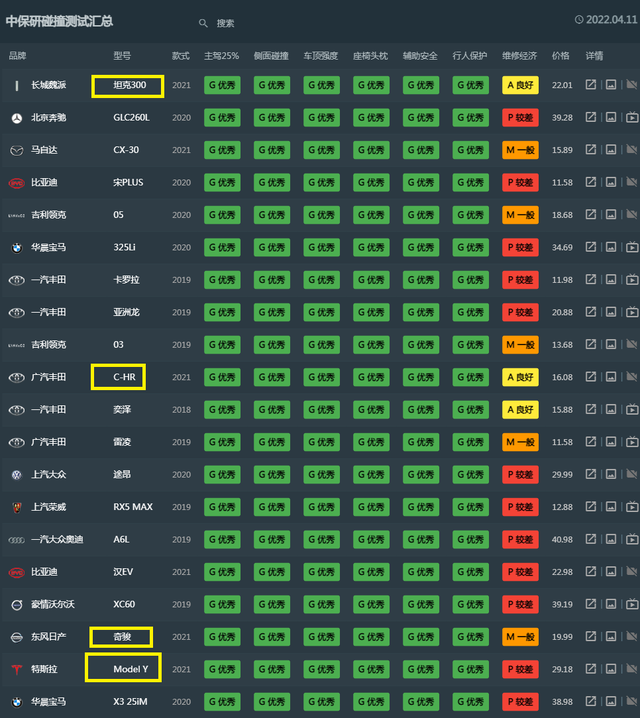Click the Audi rings logo in A6L row
This screenshot has height=718, width=640.
tap(16, 540)
